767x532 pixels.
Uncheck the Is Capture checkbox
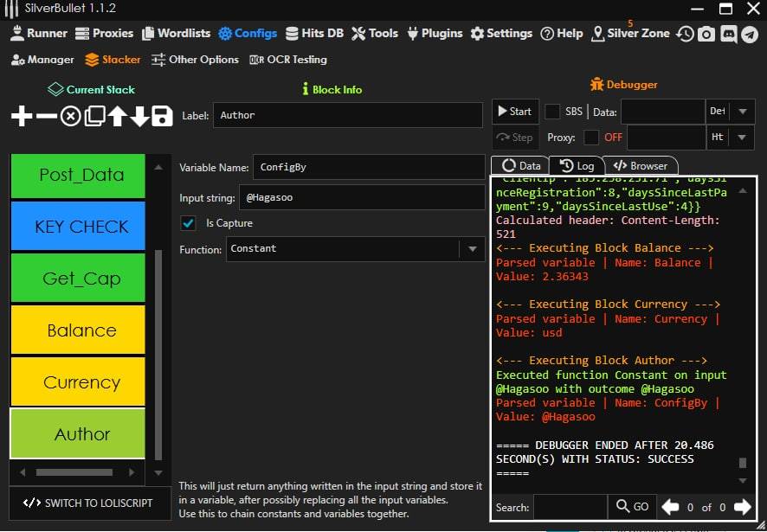point(188,223)
